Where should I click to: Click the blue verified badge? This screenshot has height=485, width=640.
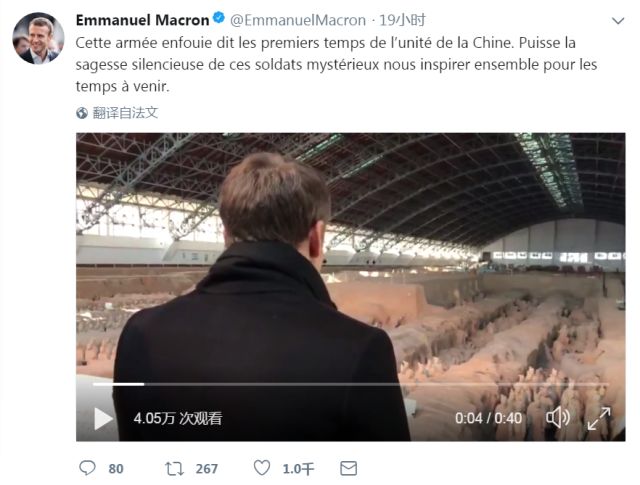[x=219, y=18]
